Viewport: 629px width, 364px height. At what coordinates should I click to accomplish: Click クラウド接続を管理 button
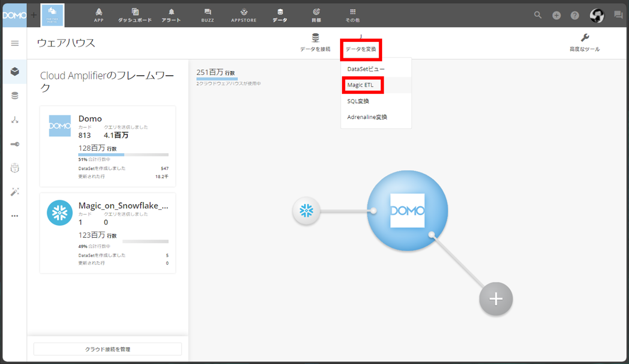(108, 349)
